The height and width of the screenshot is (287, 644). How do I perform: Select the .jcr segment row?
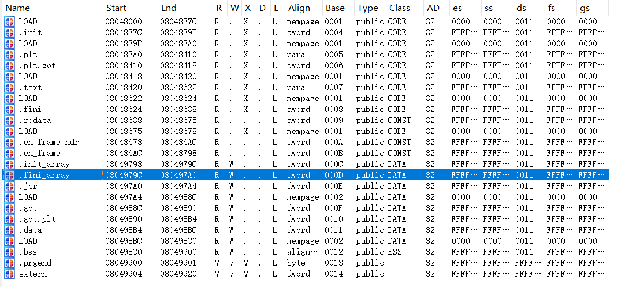(28, 187)
